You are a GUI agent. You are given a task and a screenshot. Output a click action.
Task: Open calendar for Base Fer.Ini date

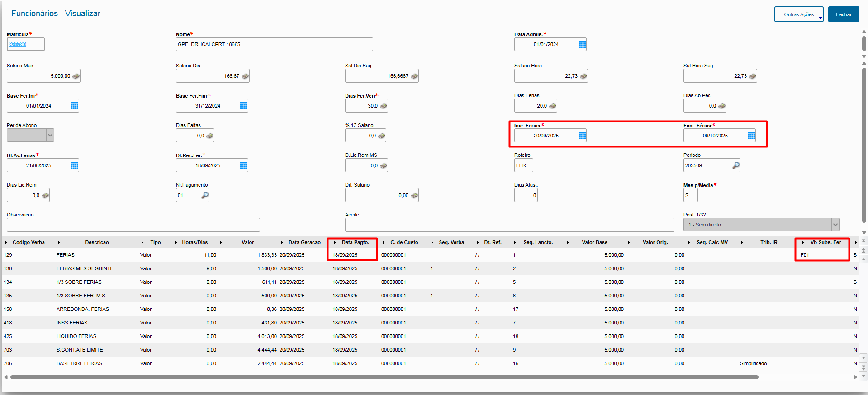tap(75, 106)
